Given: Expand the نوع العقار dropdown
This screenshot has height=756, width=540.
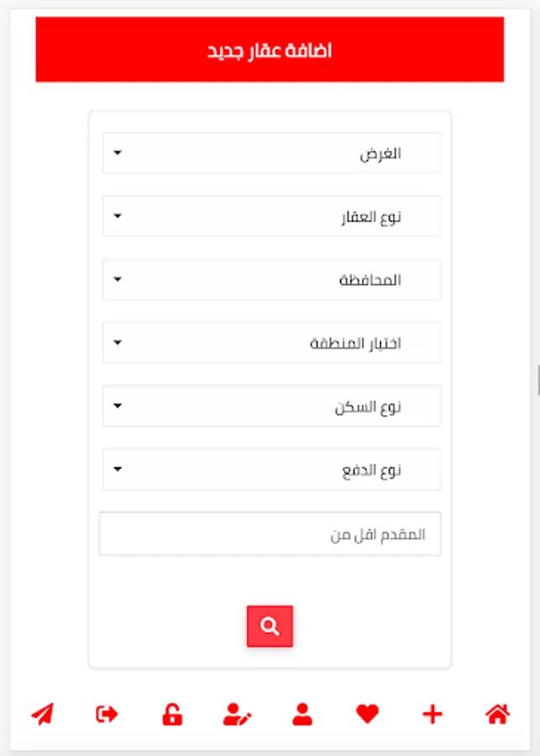Looking at the screenshot, I should [x=271, y=217].
